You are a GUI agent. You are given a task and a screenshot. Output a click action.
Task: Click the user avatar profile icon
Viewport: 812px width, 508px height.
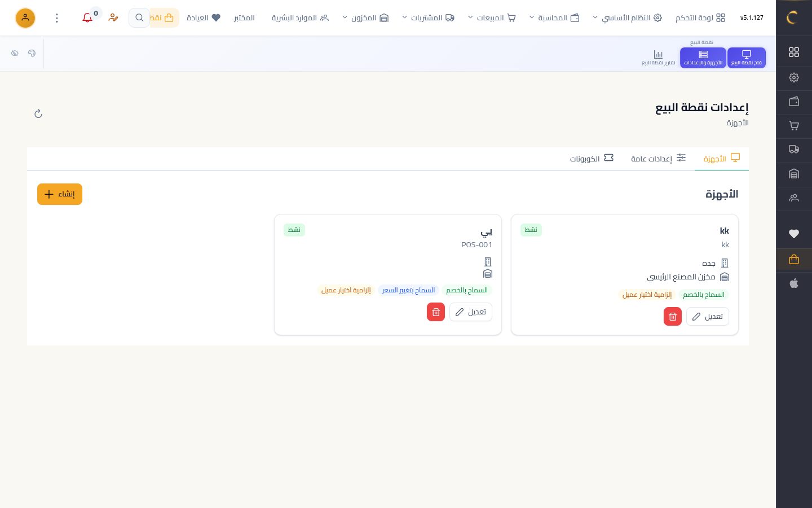(x=25, y=18)
